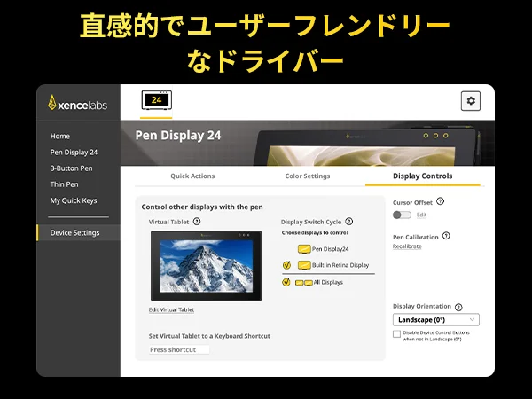Open Thin Pen sidebar item
Viewport: 532px width, 399px height.
[64, 184]
